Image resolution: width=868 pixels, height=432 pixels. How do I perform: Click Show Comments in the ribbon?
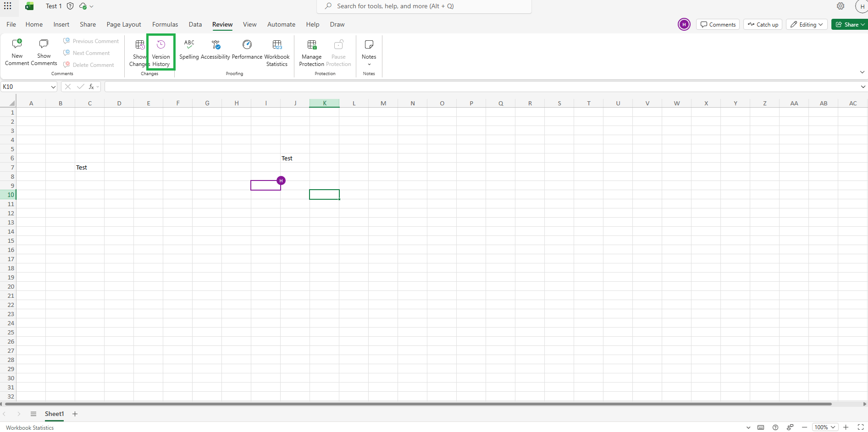coord(44,52)
